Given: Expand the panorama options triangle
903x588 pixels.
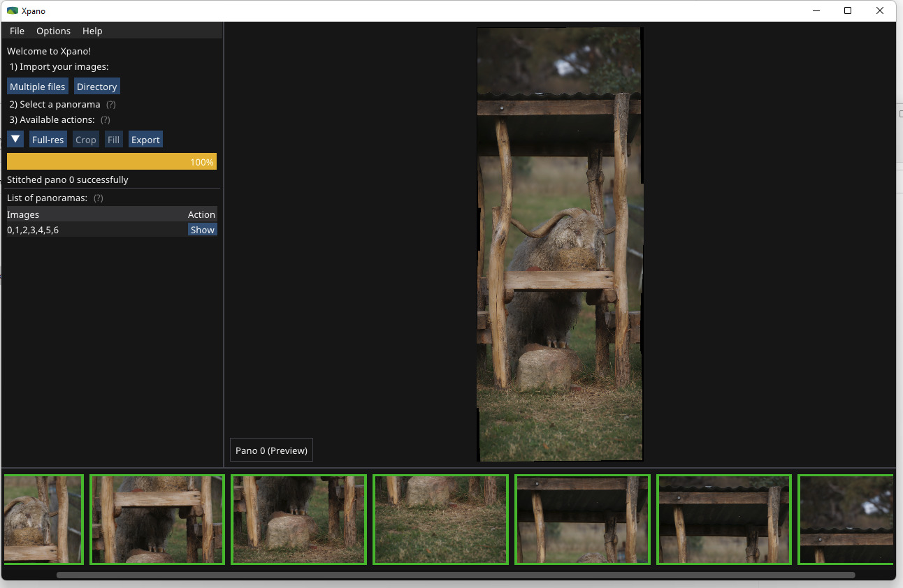Looking at the screenshot, I should click(15, 140).
